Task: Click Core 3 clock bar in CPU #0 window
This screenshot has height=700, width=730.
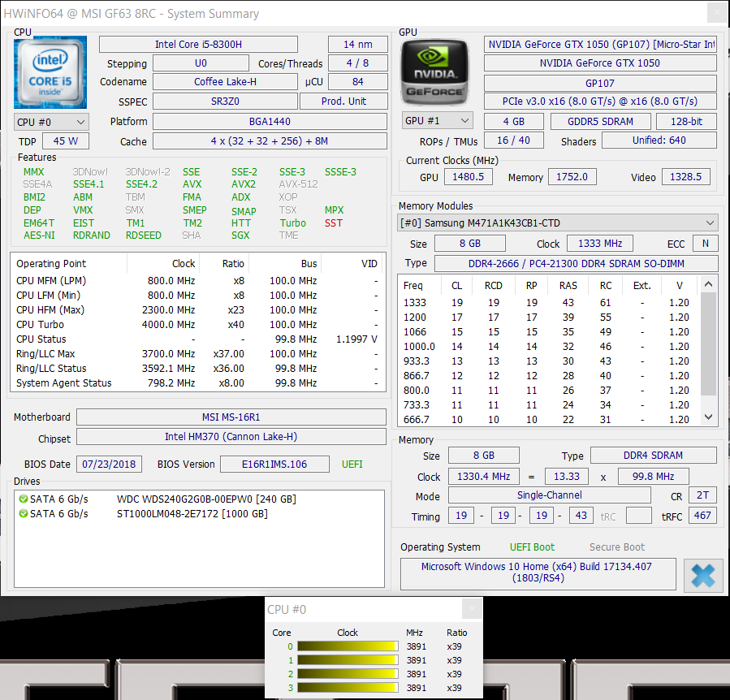Action: (348, 688)
